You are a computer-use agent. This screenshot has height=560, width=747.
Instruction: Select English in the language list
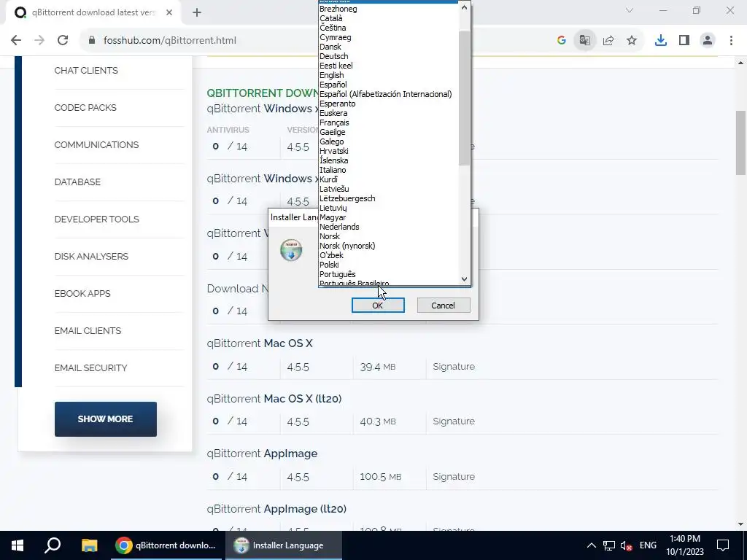tap(332, 75)
